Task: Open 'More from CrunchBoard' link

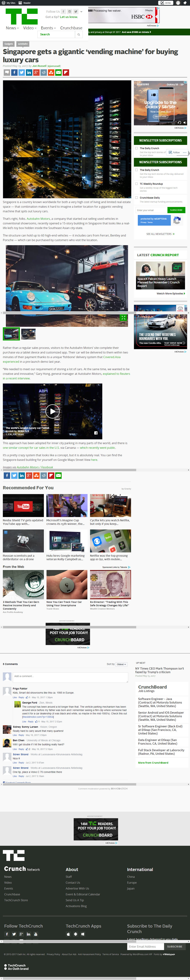Action: pyautogui.click(x=153, y=762)
